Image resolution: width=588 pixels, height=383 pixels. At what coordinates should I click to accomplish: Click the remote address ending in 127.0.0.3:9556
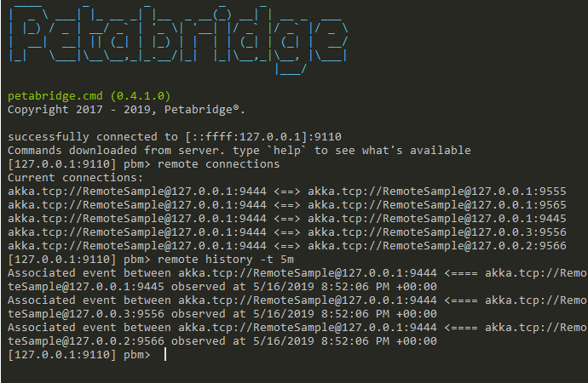437,232
